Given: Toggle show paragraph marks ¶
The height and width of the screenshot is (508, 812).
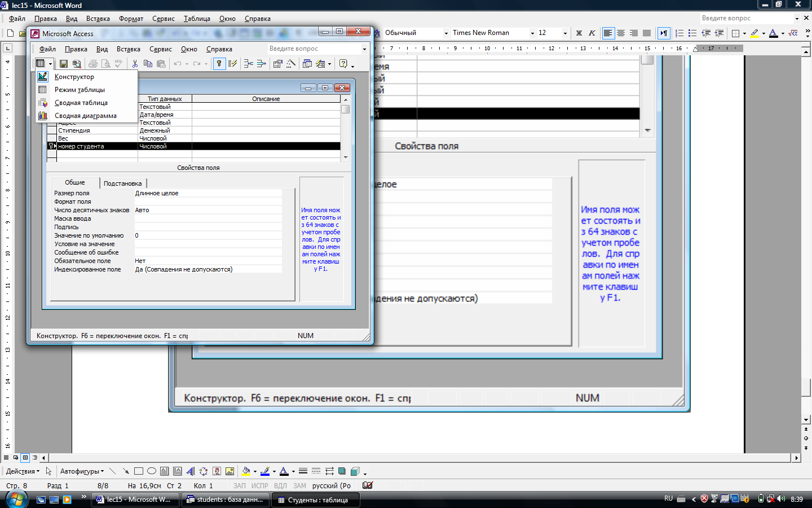Looking at the screenshot, I should (x=664, y=33).
